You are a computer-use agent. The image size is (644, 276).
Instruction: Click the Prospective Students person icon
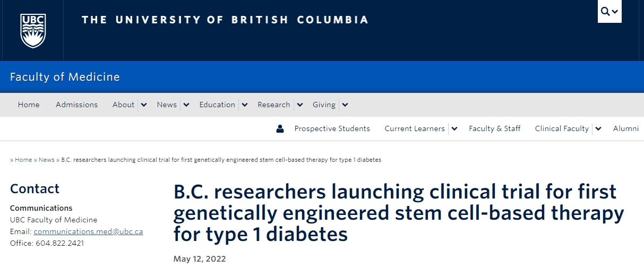[280, 128]
